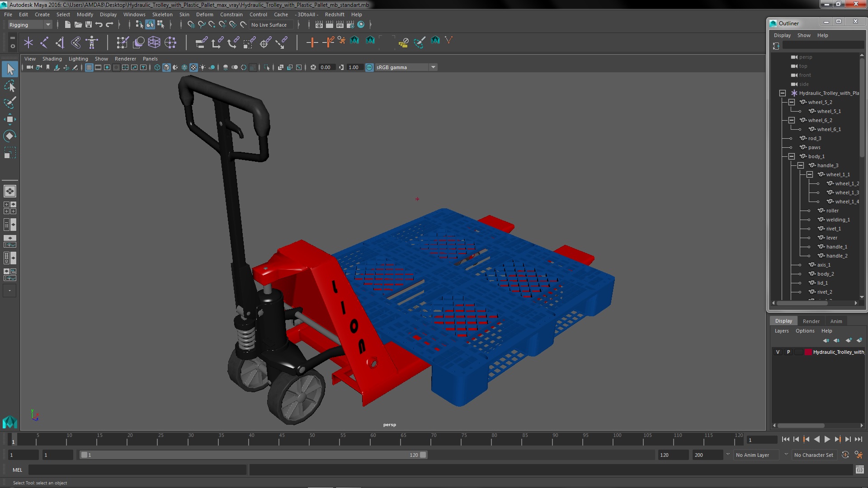
Task: Click the Create Lattice shelf icon
Action: 154,42
